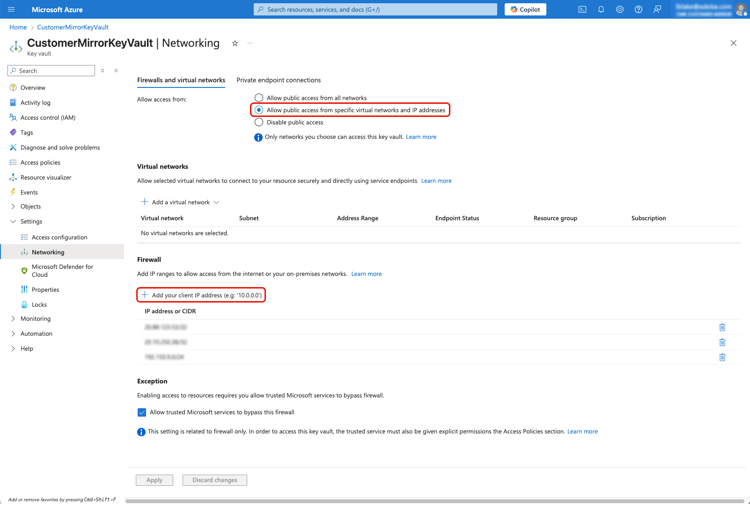750x505 pixels.
Task: Collapse the Settings section
Action: click(13, 221)
